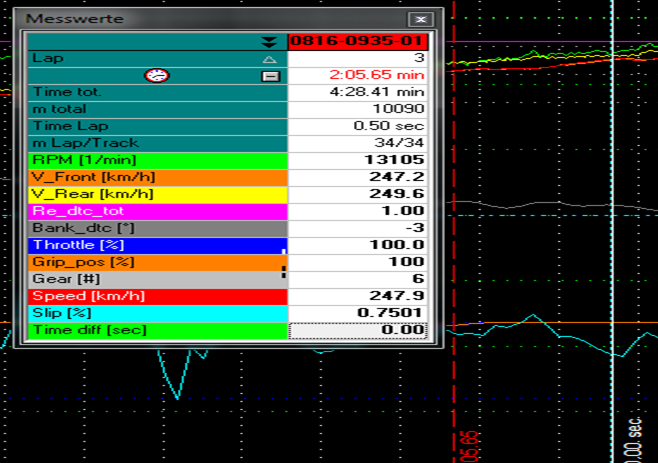658x463 pixels.
Task: Click the V_Rear [km/h] yellow label
Action: tap(157, 194)
